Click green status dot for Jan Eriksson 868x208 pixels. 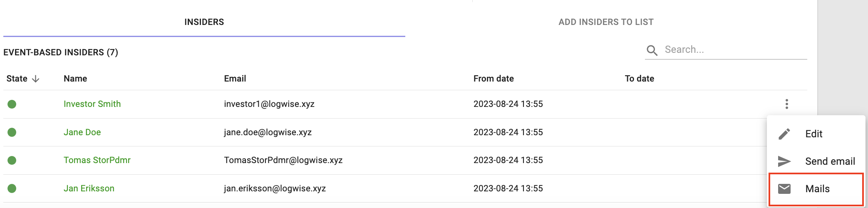pyautogui.click(x=12, y=188)
